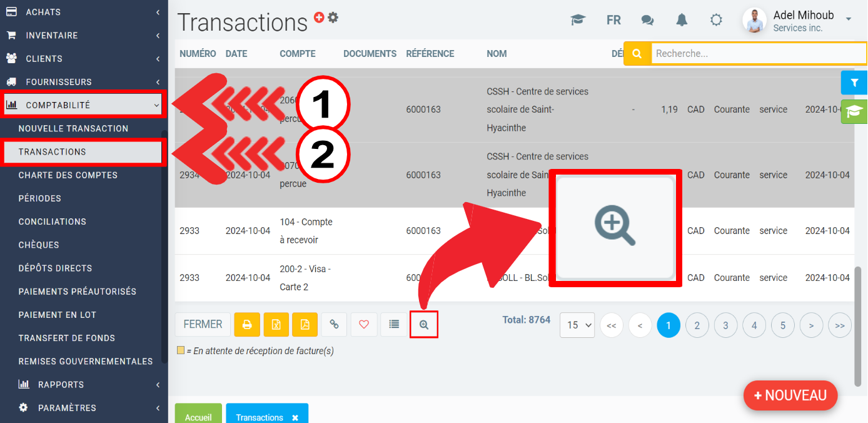The height and width of the screenshot is (423, 868).
Task: Click the blue filter funnel button
Action: pos(854,83)
